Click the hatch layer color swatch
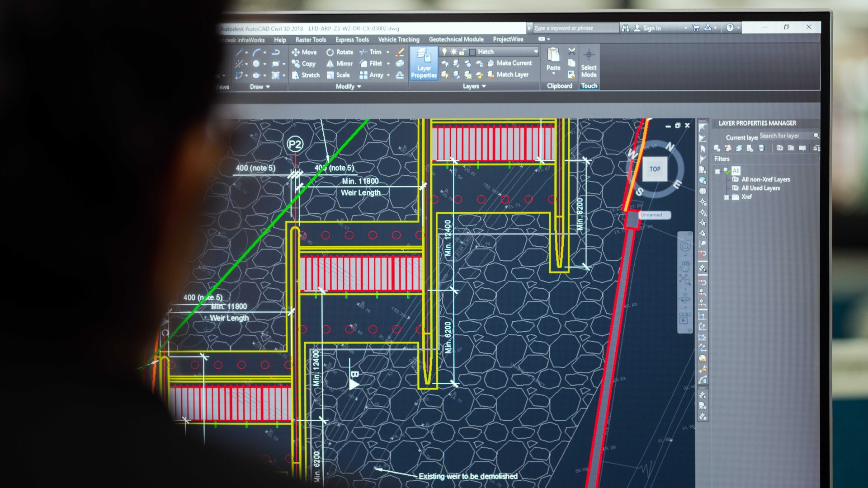Screen dimensions: 868x488 click(472, 52)
